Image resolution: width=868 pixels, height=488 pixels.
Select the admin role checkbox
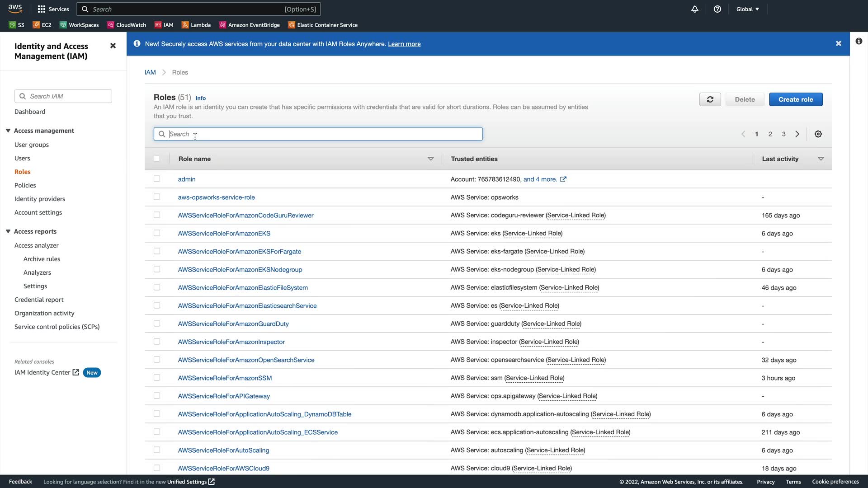tap(157, 179)
